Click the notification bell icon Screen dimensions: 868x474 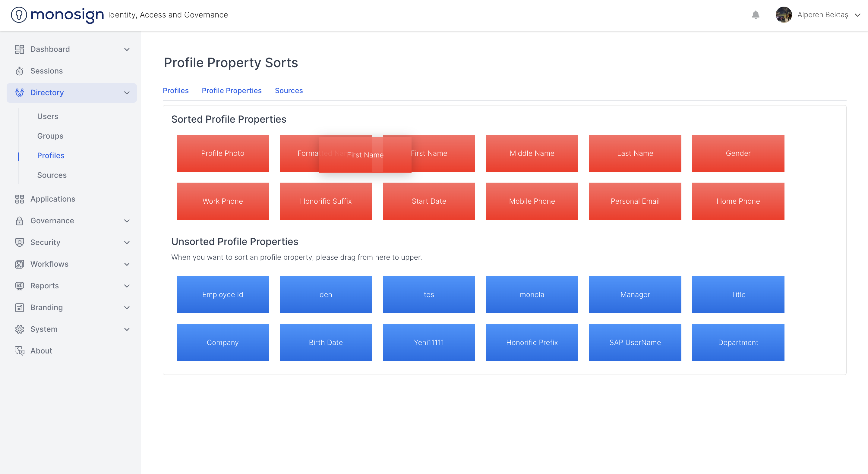(x=756, y=15)
